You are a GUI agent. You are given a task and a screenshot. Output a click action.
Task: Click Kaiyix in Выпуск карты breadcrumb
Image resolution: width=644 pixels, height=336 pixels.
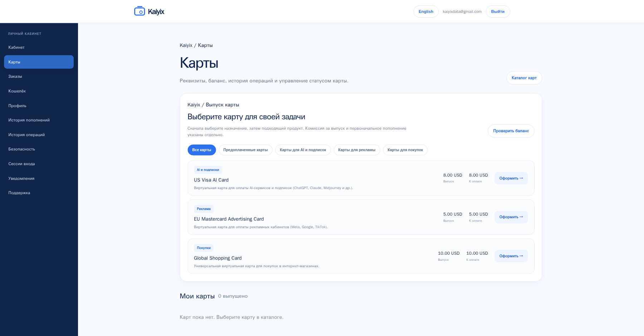click(x=194, y=105)
